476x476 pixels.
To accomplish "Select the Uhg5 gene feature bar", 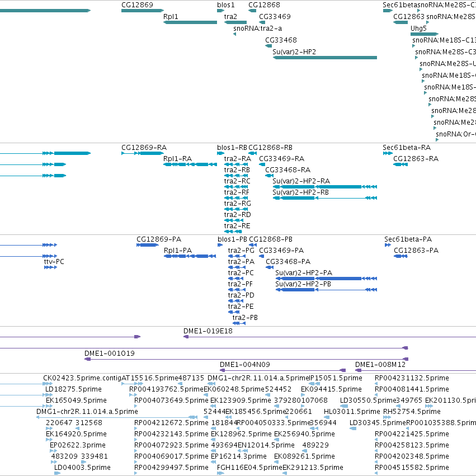I will click(x=425, y=34).
